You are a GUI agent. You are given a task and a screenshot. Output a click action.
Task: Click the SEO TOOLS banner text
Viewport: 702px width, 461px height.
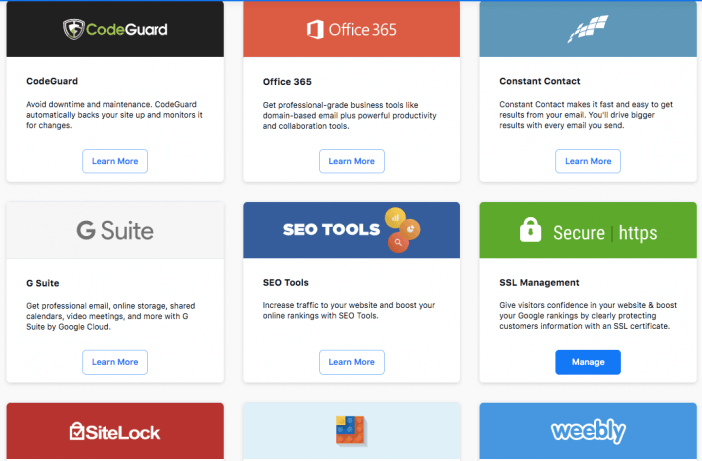pos(331,230)
